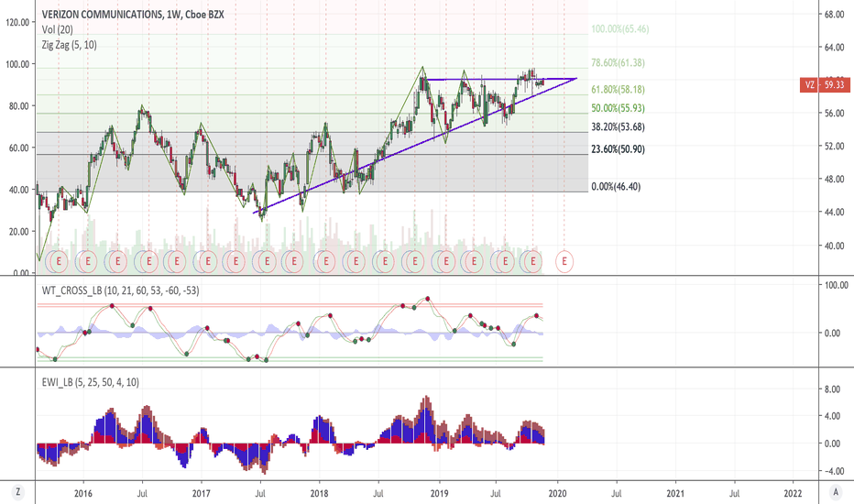Click the 8.00 EWI scale label
This screenshot has width=854, height=504.
point(832,389)
